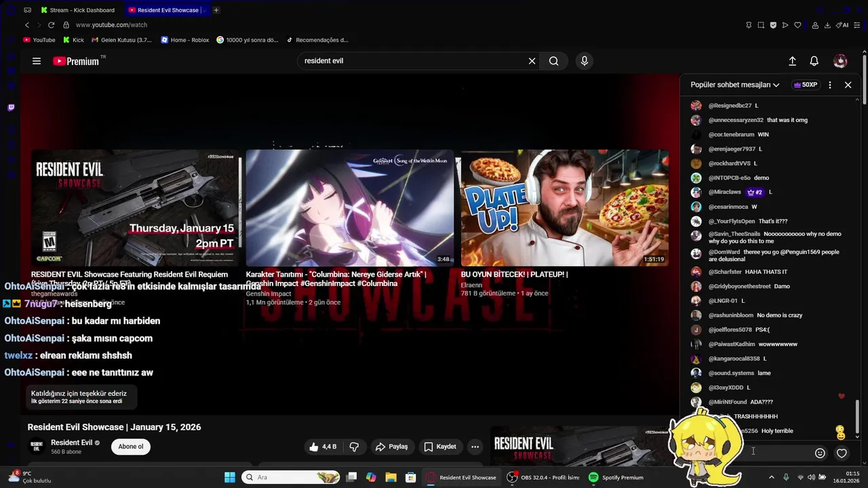Subscribe with the 'Abone ol' button

(131, 447)
